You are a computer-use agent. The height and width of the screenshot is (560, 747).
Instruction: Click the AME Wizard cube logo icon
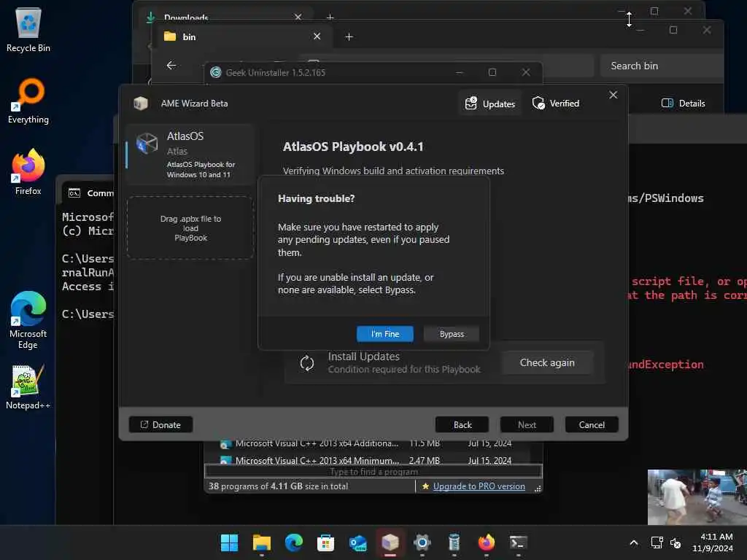pos(141,104)
